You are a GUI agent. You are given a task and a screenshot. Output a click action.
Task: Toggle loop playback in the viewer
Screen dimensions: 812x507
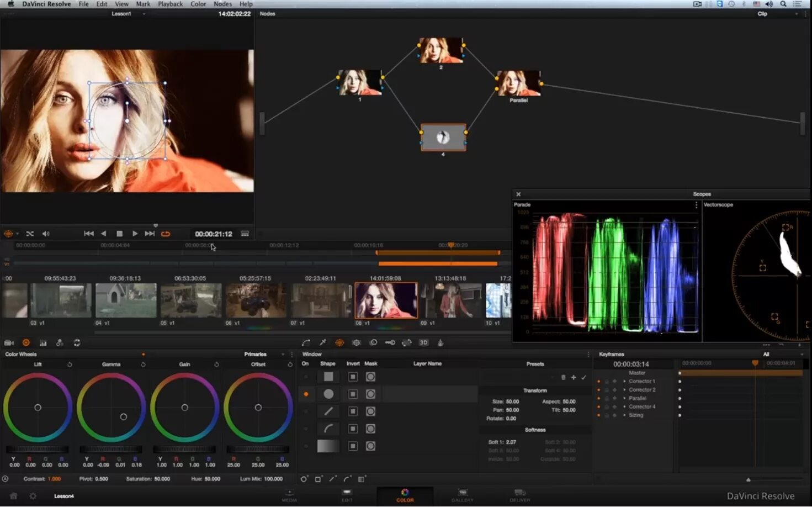[166, 234]
